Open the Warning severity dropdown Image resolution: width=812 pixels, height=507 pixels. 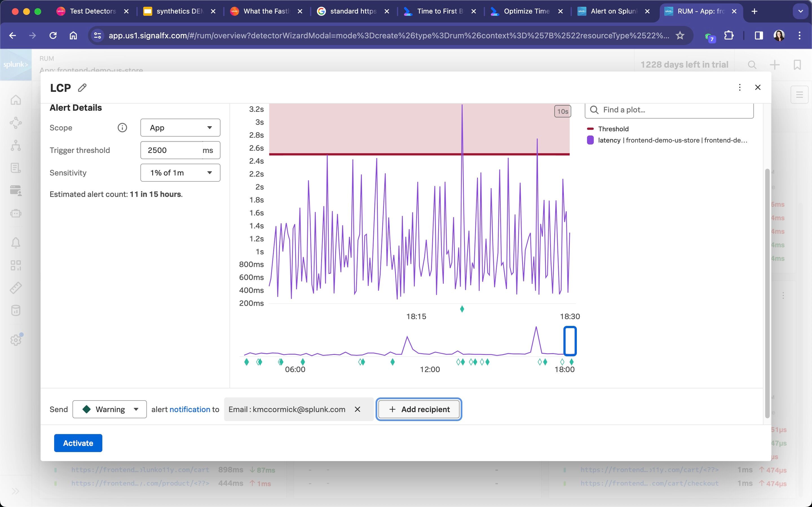(x=110, y=409)
